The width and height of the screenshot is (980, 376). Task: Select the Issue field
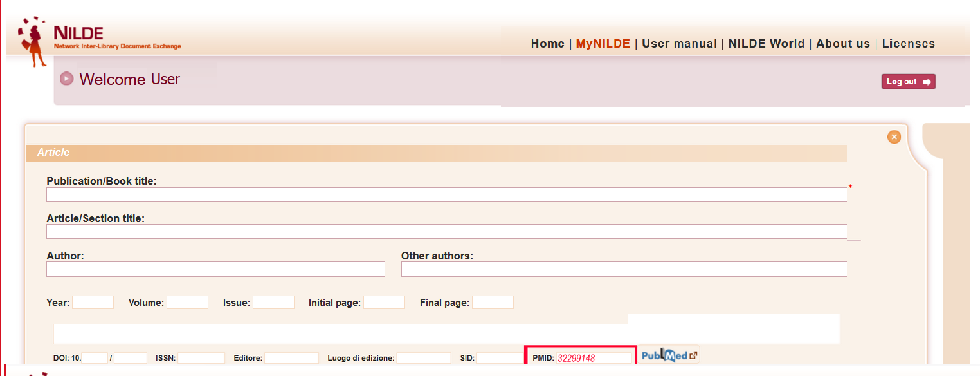click(x=273, y=303)
